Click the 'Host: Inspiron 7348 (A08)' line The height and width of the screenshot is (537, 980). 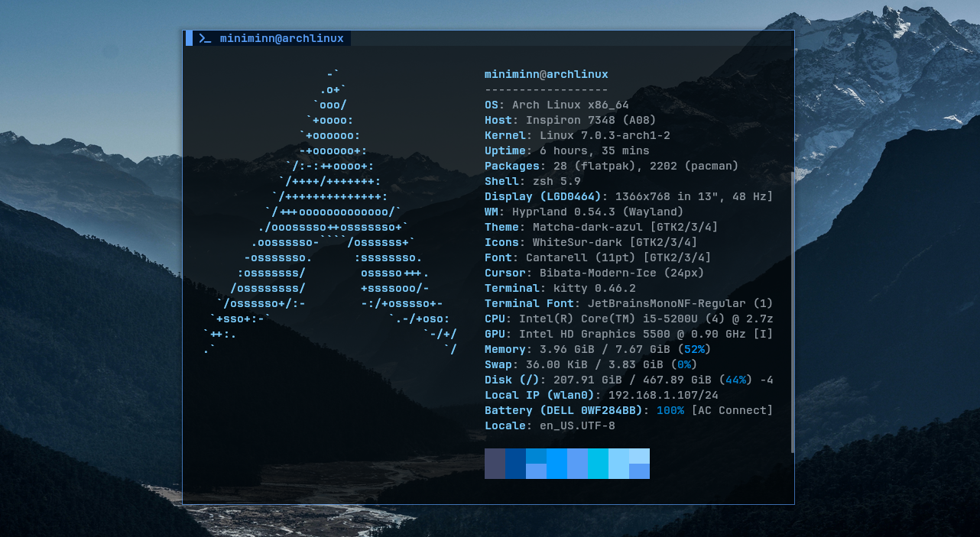click(x=570, y=120)
